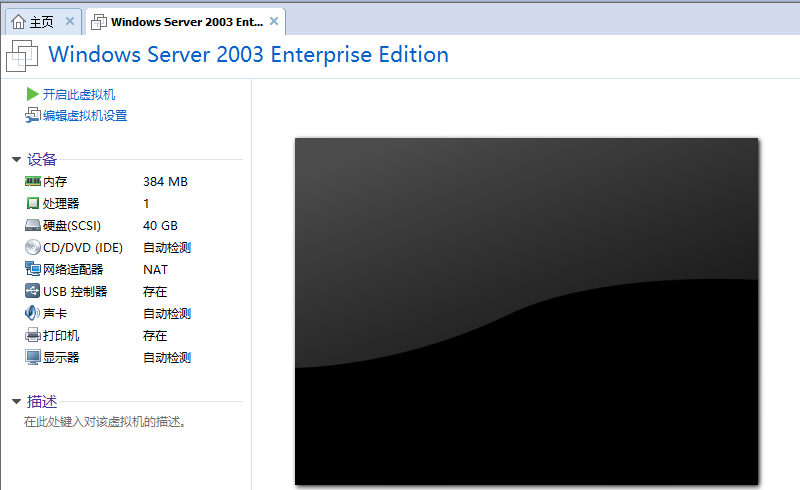This screenshot has width=800, height=490.
Task: Click 存在 value for 打印机
Action: coord(155,335)
